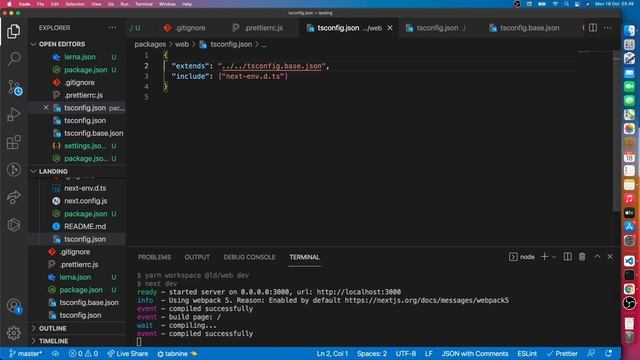Open Source Control view
Viewport: 640px width, 360px height.
tap(14, 87)
